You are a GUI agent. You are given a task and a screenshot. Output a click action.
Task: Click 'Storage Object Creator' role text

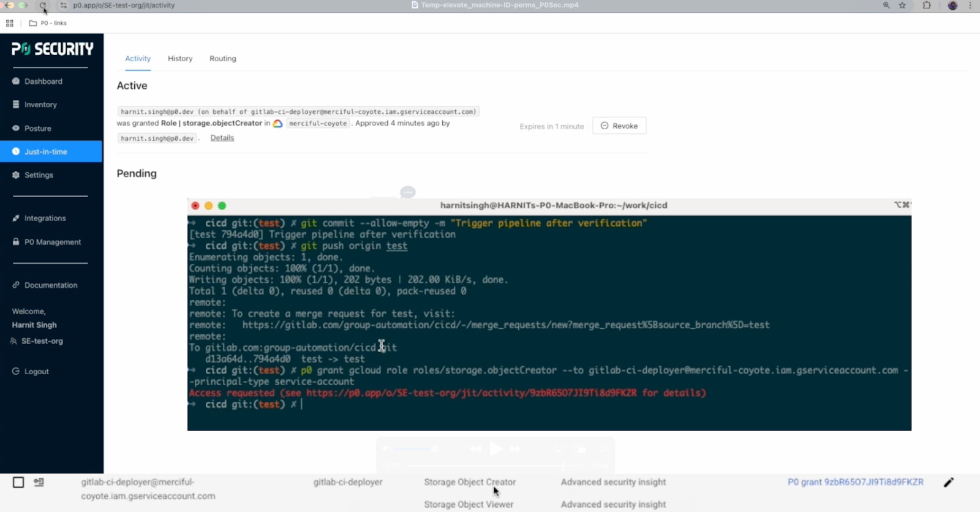point(470,483)
